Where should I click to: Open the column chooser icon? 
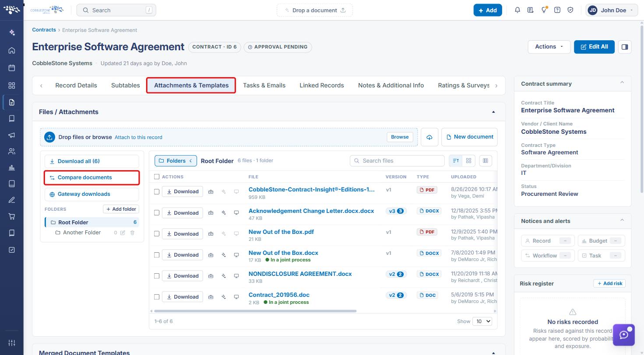point(486,161)
